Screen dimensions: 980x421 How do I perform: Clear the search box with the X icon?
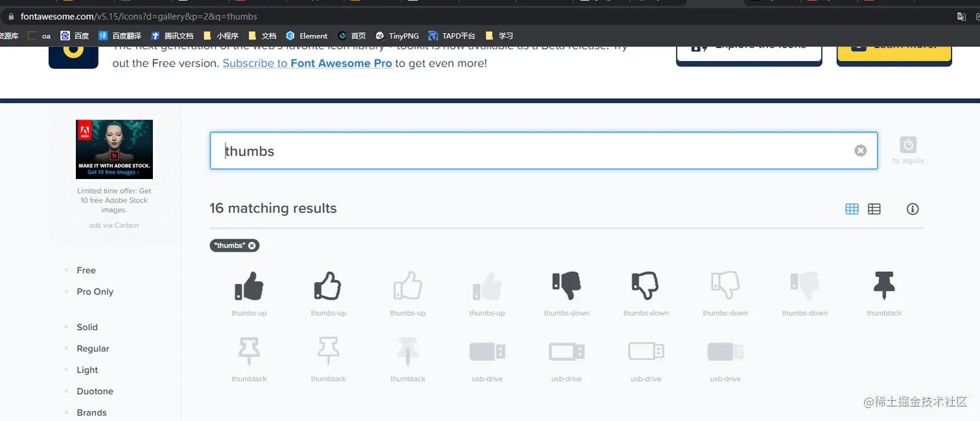point(860,150)
